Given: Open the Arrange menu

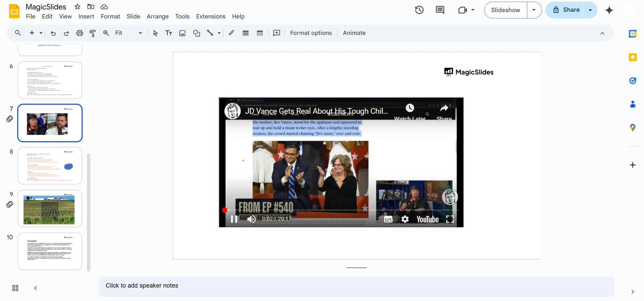Looking at the screenshot, I should click(x=157, y=16).
